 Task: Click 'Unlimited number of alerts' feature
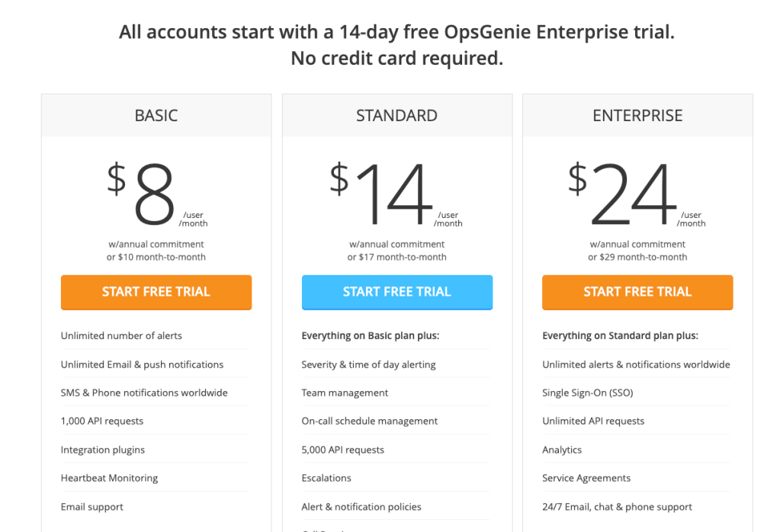coord(112,335)
